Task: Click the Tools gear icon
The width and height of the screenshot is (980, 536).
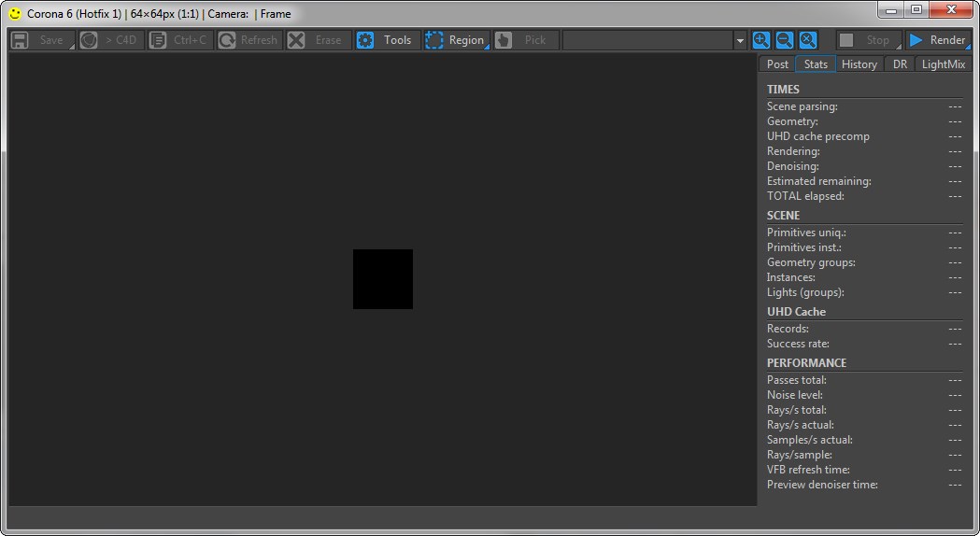Action: tap(365, 40)
